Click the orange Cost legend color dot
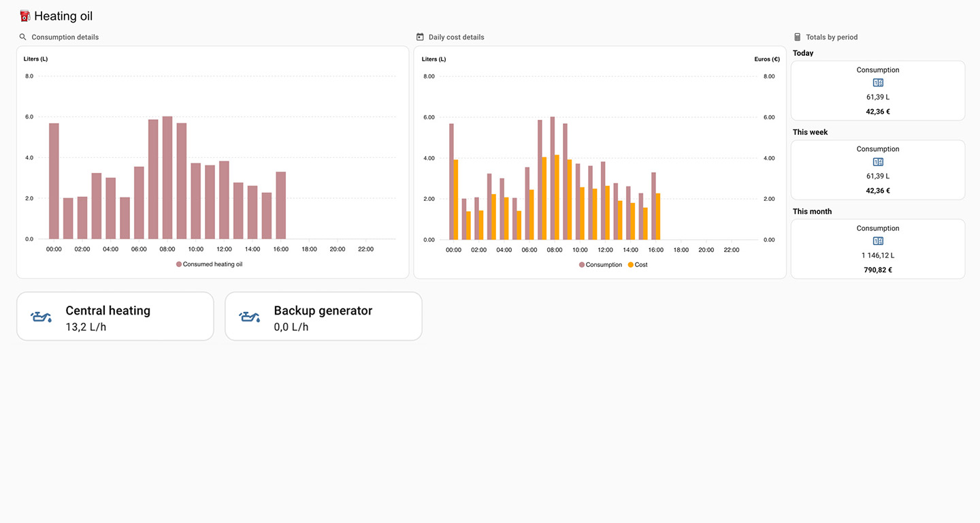Viewport: 980px width, 523px height. tap(631, 265)
